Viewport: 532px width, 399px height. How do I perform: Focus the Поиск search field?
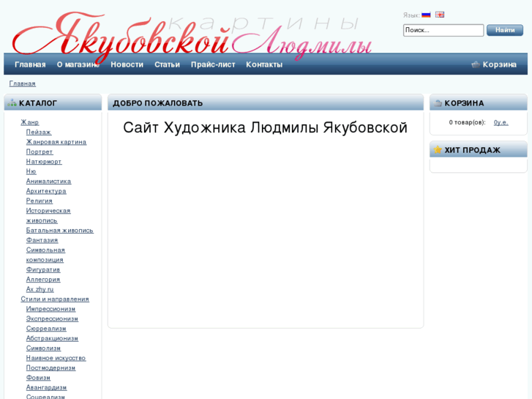click(x=443, y=30)
